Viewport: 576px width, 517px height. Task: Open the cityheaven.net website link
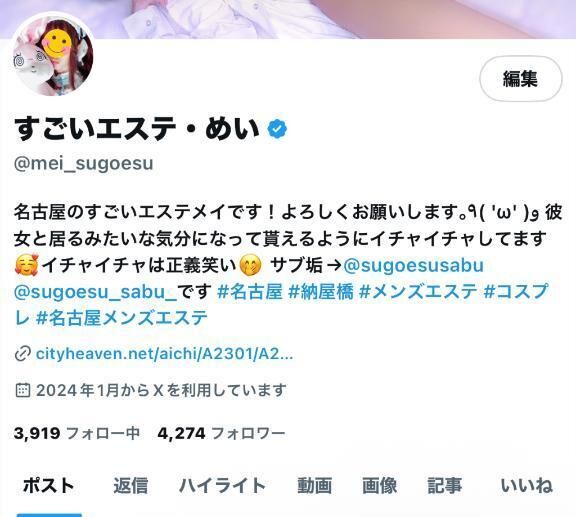(164, 354)
